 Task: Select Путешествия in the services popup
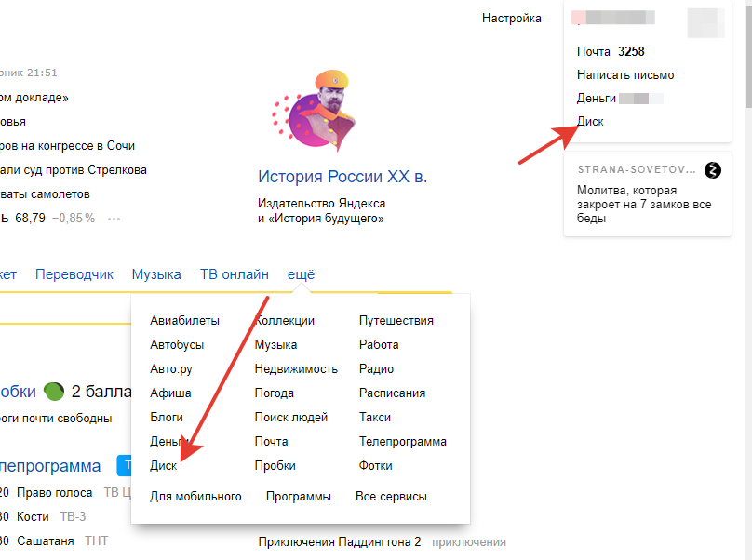pos(396,320)
